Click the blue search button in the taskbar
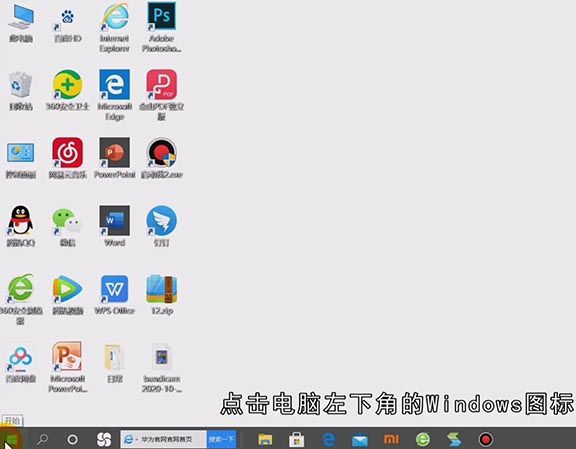 pyautogui.click(x=222, y=439)
